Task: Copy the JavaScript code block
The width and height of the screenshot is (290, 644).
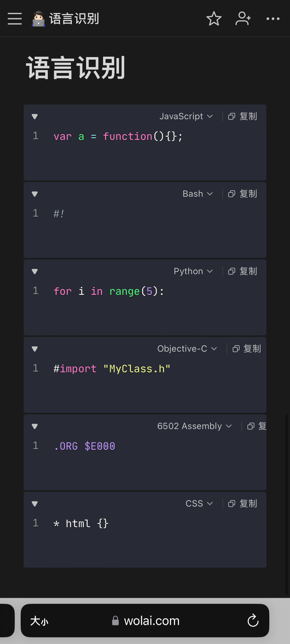Action: (x=243, y=116)
